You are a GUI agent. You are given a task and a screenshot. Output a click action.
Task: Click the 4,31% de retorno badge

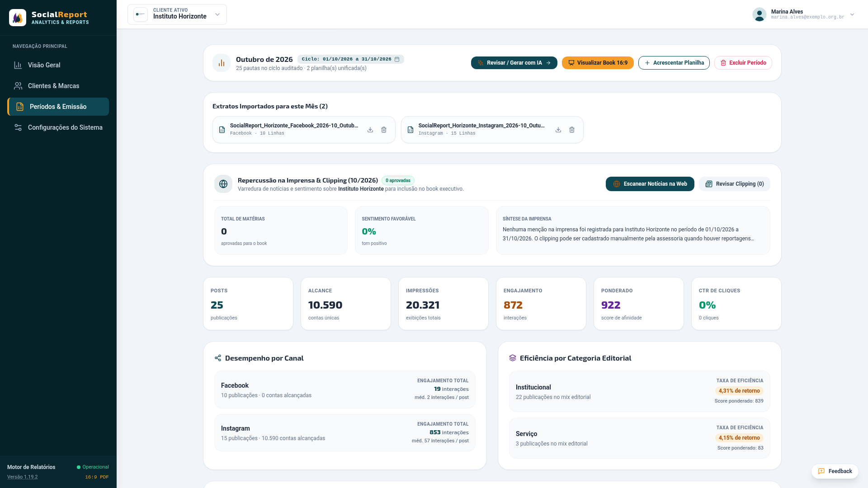click(x=739, y=391)
